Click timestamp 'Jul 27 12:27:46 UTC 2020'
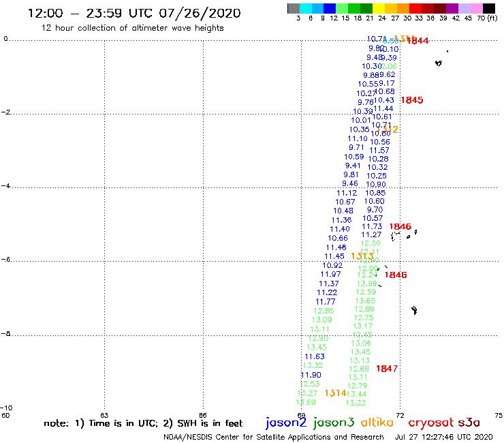 [x=443, y=437]
